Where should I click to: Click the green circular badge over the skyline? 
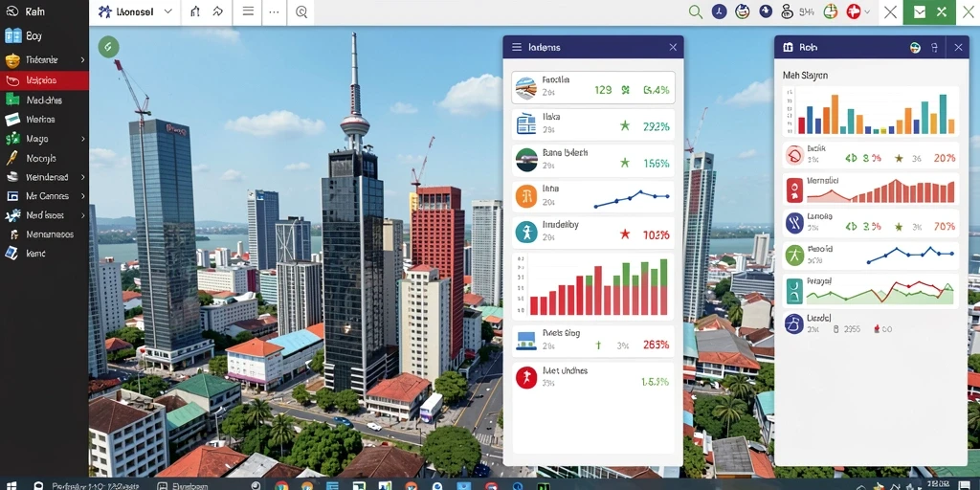(x=108, y=46)
